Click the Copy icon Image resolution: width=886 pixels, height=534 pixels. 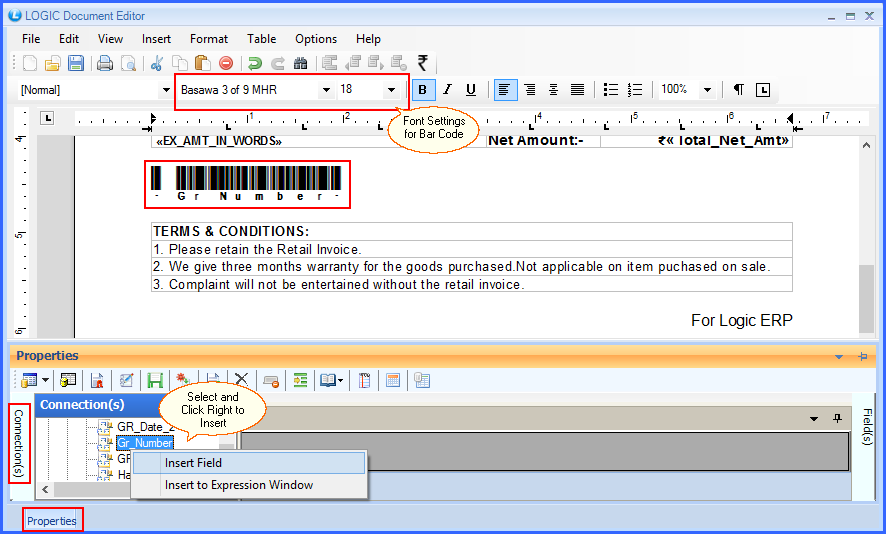pyautogui.click(x=180, y=63)
